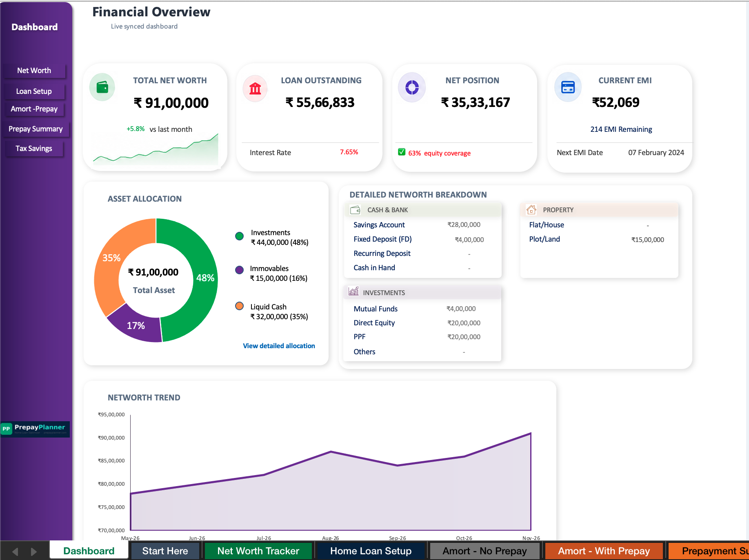The image size is (749, 560).
Task: Select the Others investment row label
Action: point(364,352)
